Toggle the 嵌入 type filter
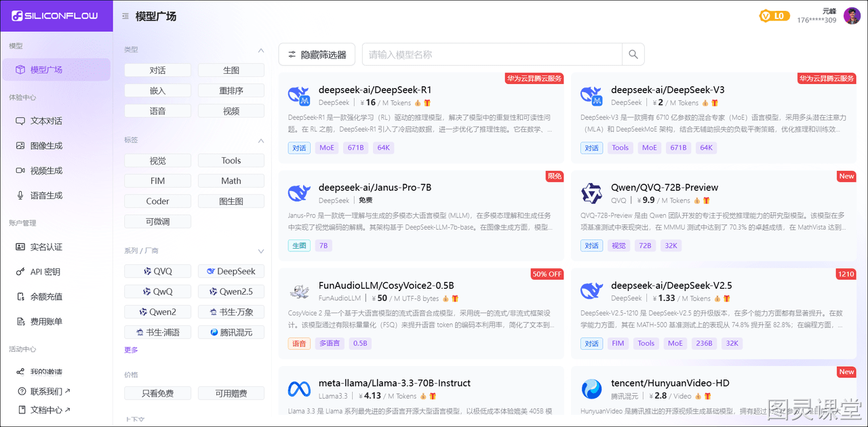This screenshot has height=427, width=868. point(157,91)
